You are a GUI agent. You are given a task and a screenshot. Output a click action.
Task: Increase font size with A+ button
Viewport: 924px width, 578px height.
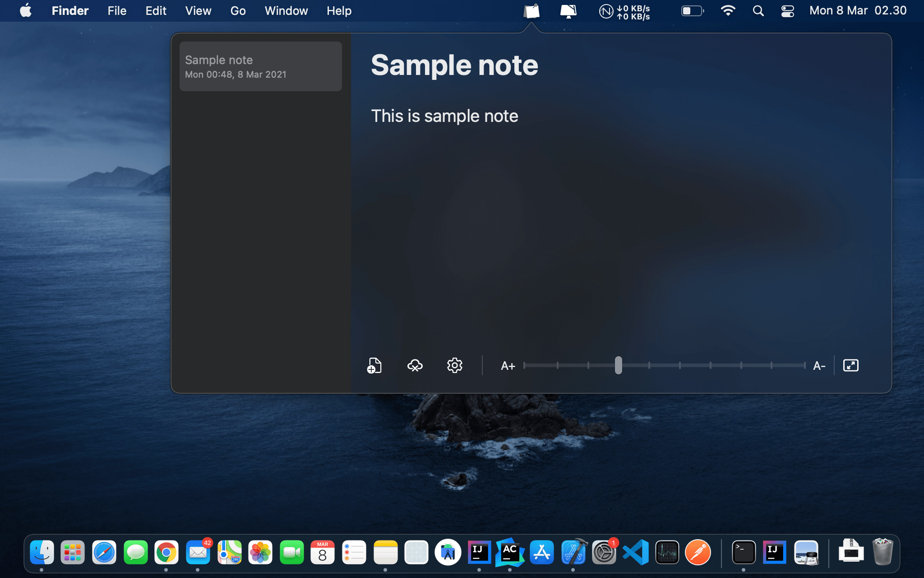tap(508, 366)
